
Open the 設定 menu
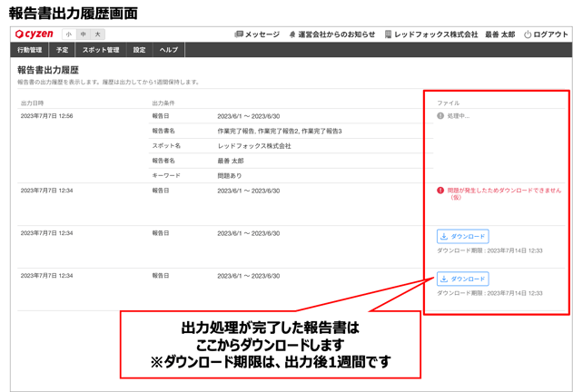pos(139,50)
